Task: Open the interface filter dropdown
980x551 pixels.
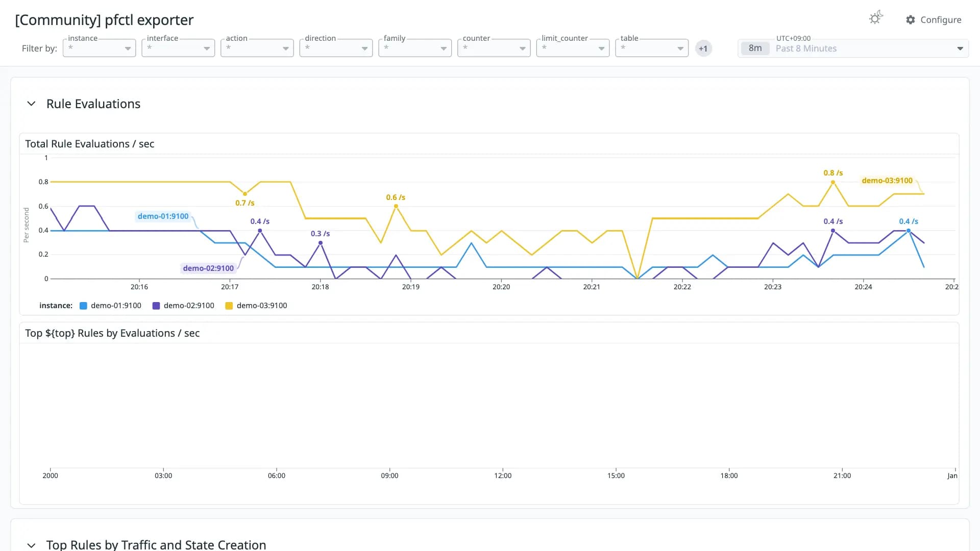Action: [x=178, y=48]
